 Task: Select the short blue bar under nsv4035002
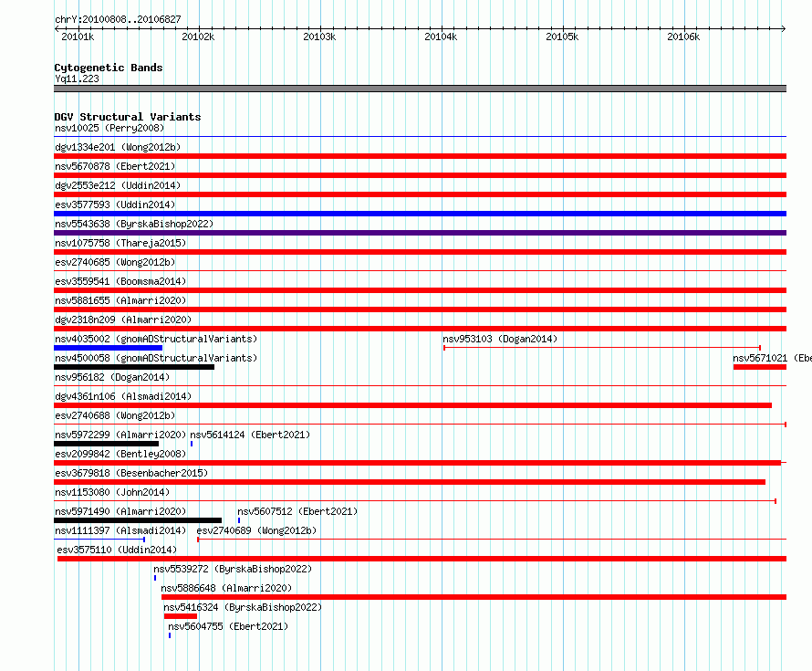pos(109,348)
